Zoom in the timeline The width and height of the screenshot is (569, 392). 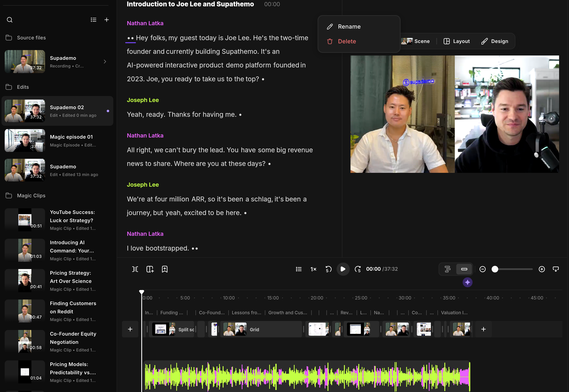542,269
